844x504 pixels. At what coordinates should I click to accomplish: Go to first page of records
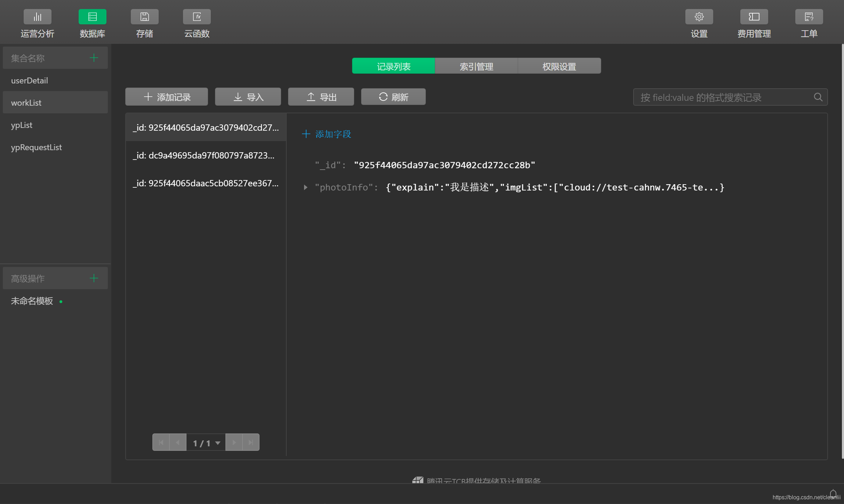tap(161, 442)
